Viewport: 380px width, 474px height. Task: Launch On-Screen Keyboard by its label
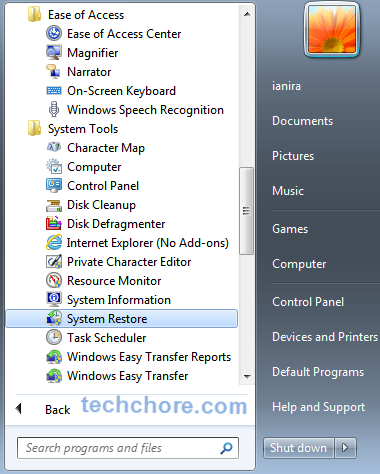point(121,91)
